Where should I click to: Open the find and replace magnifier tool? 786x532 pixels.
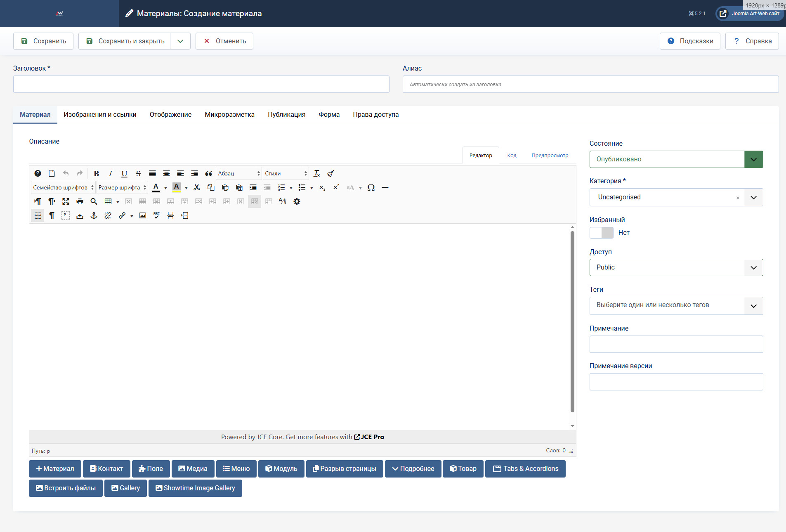[94, 202]
